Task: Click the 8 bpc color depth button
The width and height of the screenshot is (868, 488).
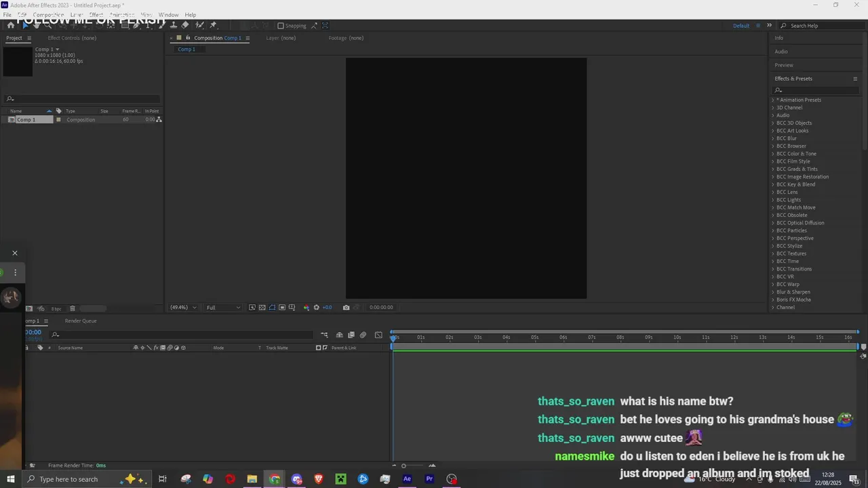Action: point(56,309)
